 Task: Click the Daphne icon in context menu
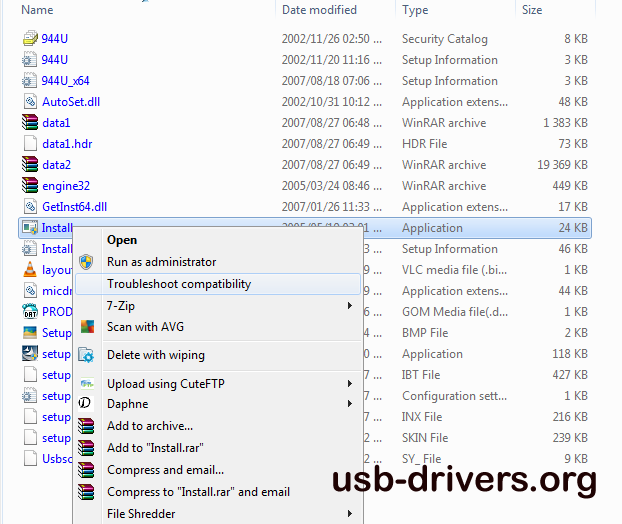point(85,403)
